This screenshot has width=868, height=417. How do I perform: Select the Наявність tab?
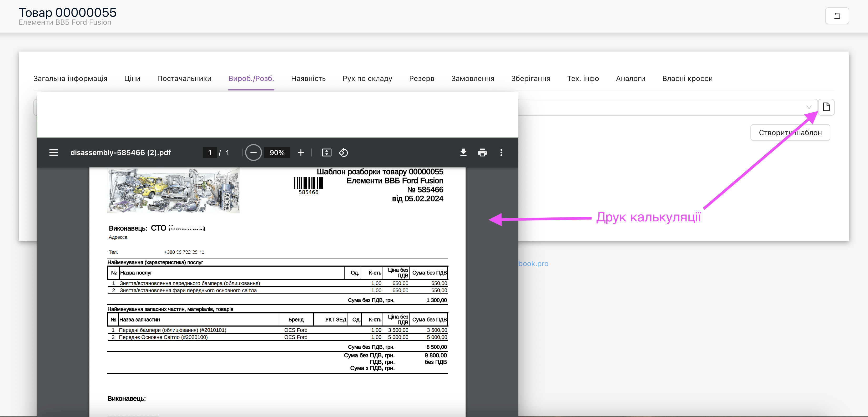click(x=308, y=78)
